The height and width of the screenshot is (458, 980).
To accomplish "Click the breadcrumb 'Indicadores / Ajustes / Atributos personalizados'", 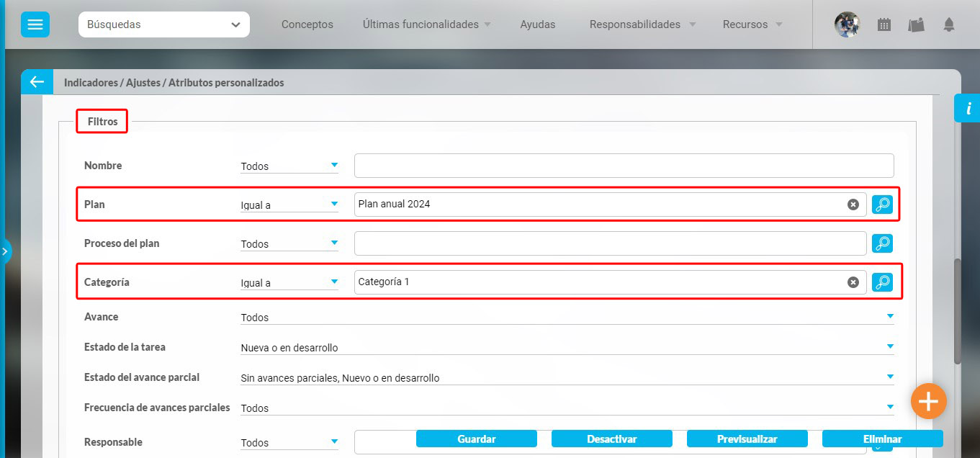I will pyautogui.click(x=174, y=83).
